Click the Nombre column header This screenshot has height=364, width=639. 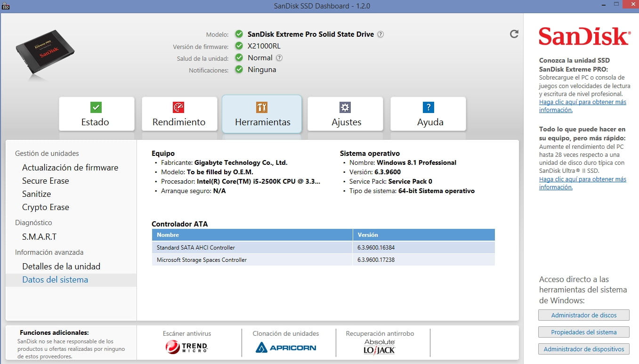pos(252,235)
